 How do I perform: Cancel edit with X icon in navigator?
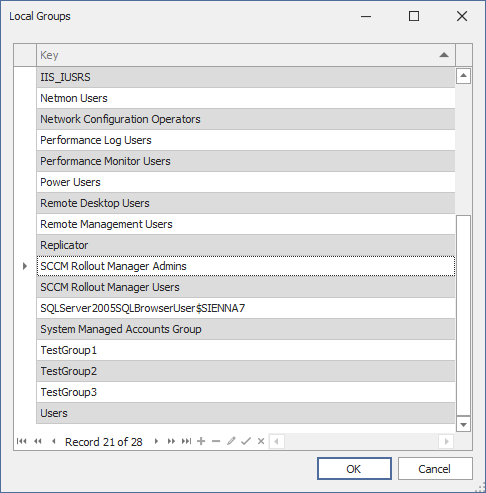tap(261, 441)
